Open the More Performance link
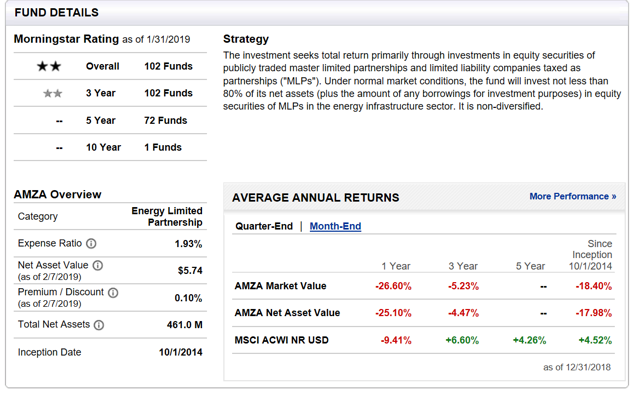The image size is (640, 395). [x=573, y=196]
